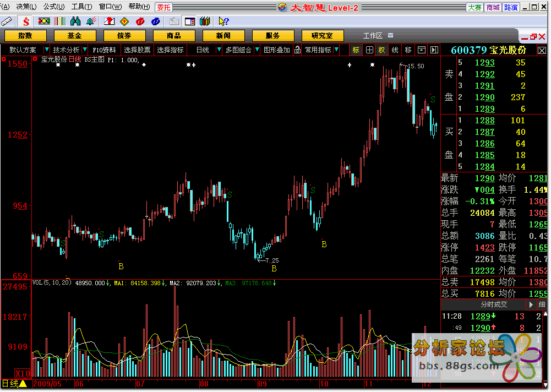Click the 商城 button in title bar
The width and height of the screenshot is (551, 392).
point(493,7)
